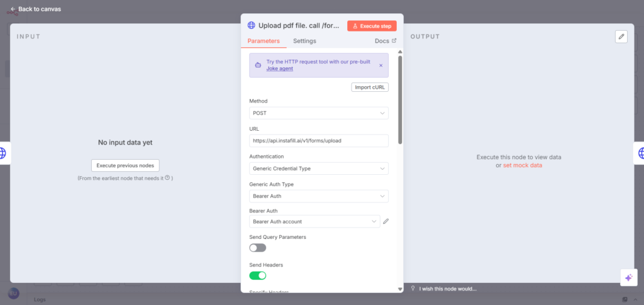
Task: Expand the Generic Auth Type dropdown
Action: pyautogui.click(x=318, y=196)
